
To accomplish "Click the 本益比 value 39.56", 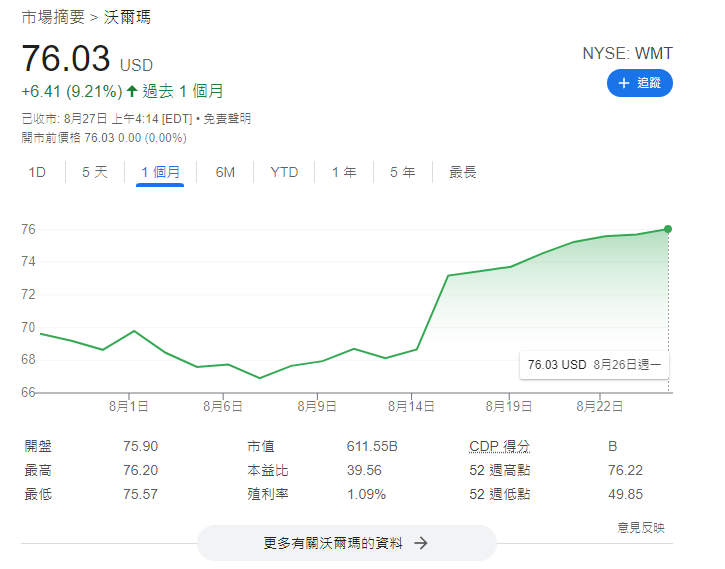I will [364, 470].
